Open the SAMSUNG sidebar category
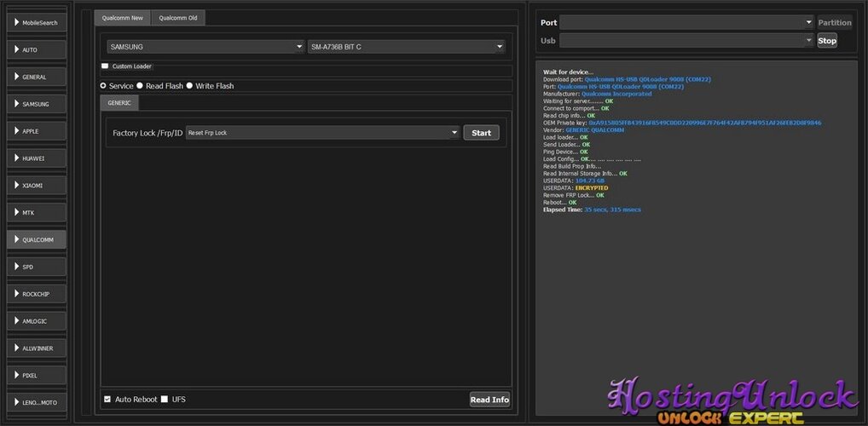Image resolution: width=868 pixels, height=426 pixels. click(x=37, y=104)
